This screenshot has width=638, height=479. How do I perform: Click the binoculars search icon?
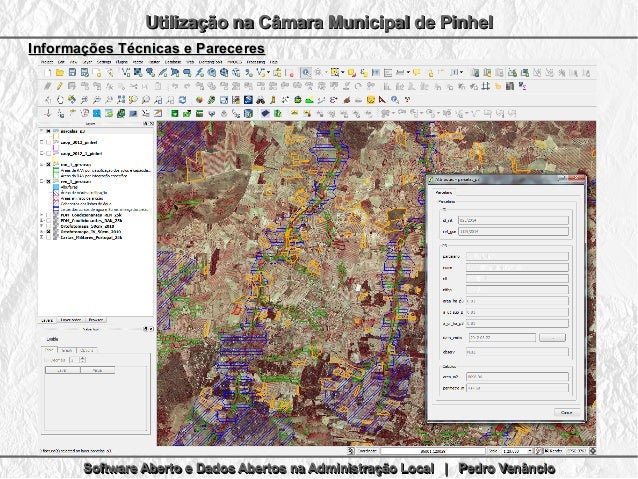259,100
